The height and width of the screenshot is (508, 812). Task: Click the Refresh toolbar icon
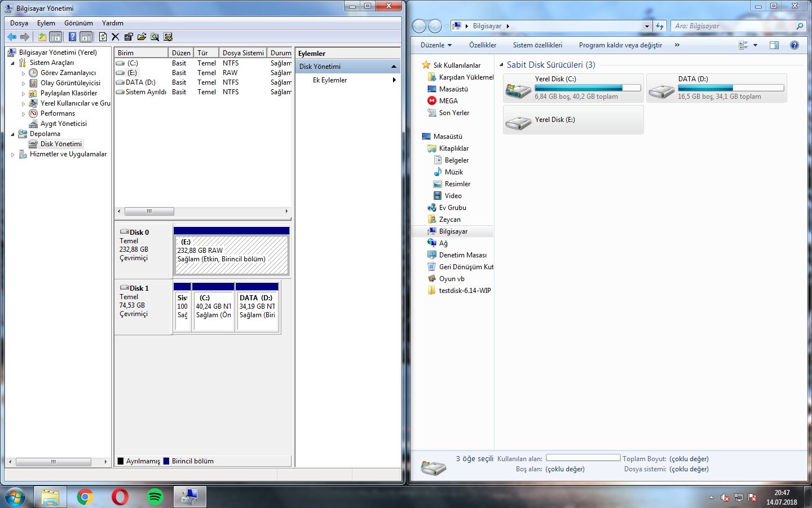[x=103, y=37]
